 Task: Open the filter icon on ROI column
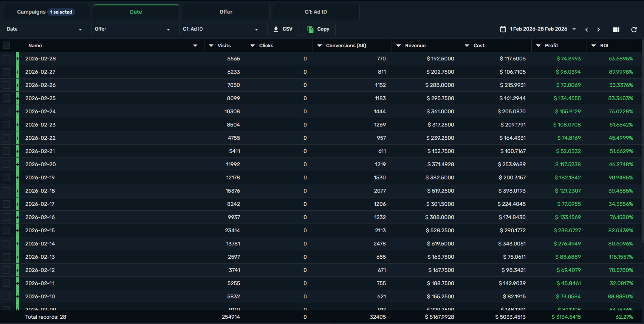coord(593,46)
